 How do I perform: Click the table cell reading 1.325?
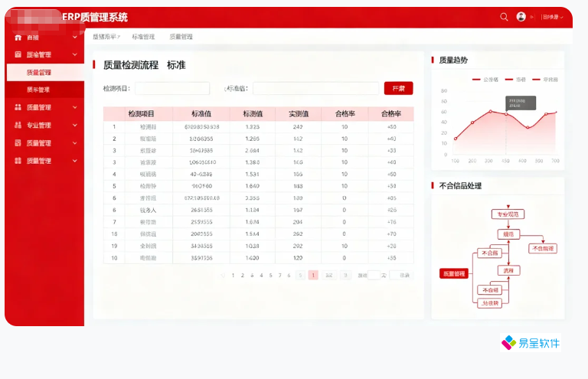click(x=253, y=127)
